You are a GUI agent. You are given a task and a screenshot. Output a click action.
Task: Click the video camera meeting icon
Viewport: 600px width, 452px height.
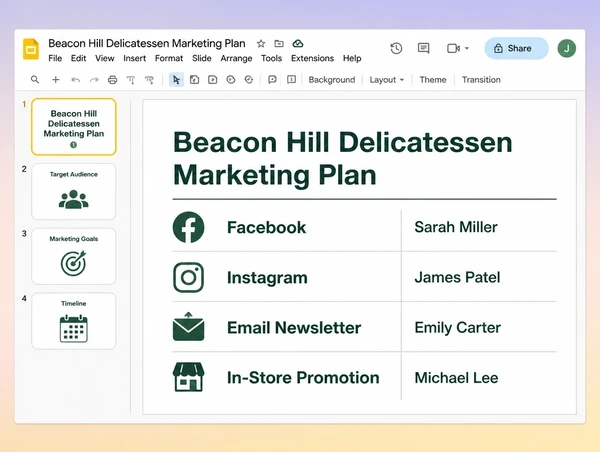coord(453,48)
